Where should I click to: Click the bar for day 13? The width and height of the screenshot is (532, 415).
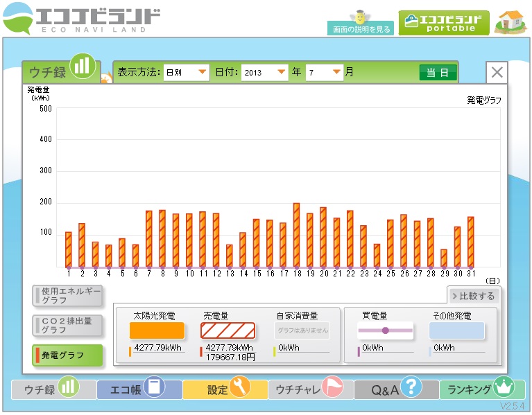230,256
